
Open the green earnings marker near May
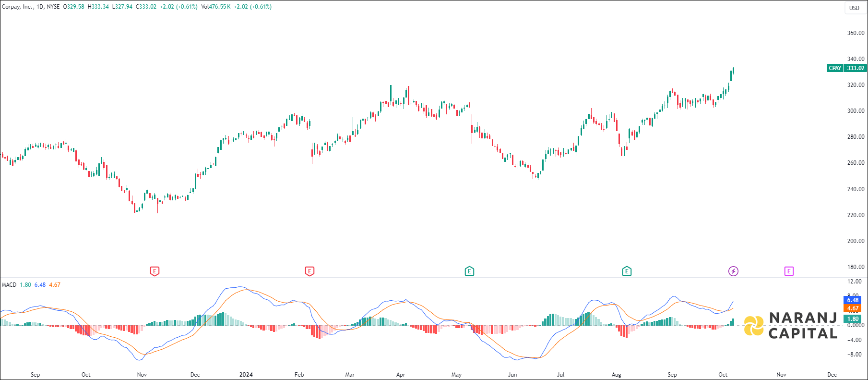[x=469, y=271]
